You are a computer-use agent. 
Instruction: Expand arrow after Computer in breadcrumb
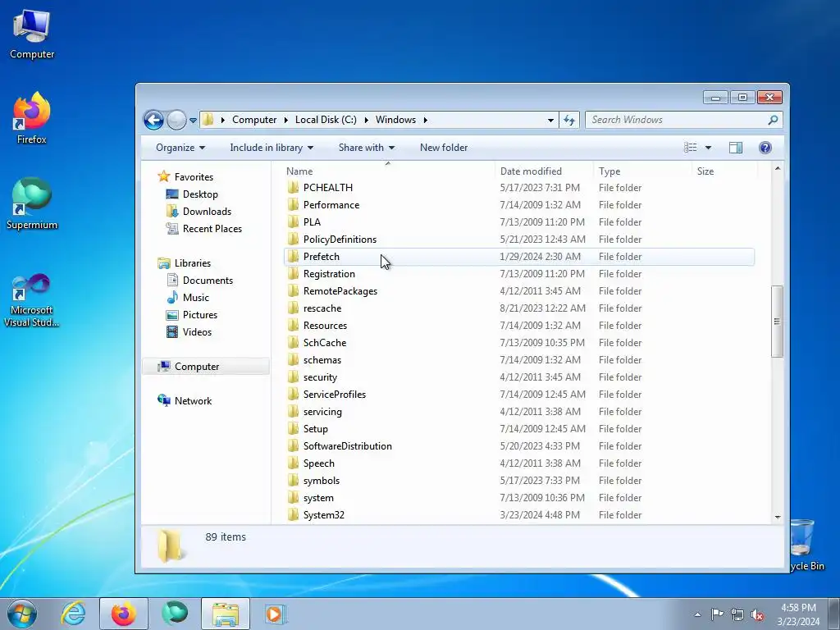(x=286, y=120)
